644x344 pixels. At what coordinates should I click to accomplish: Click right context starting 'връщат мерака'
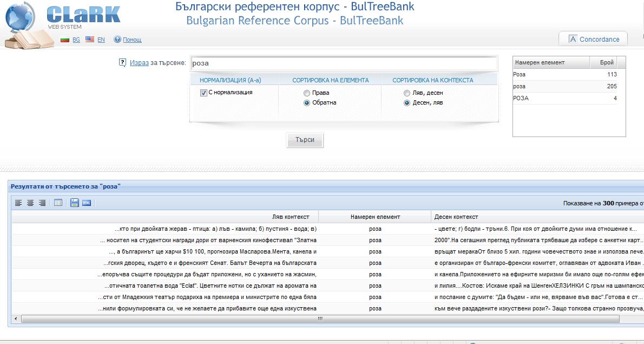[539, 251]
